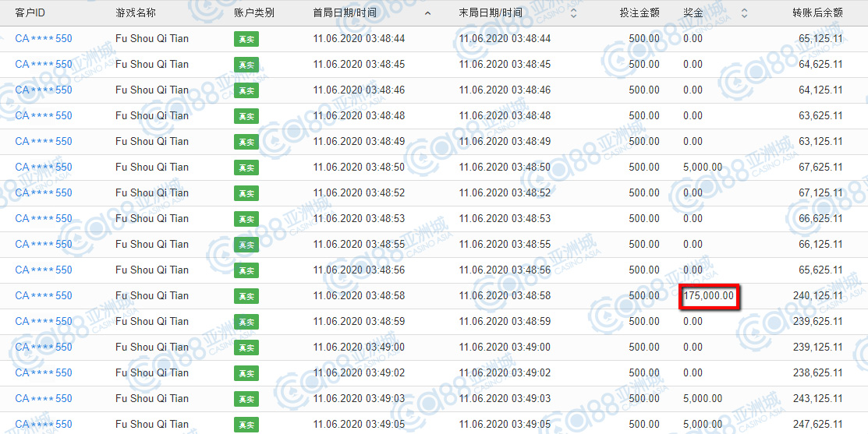Open customer ID link in 03:48:53 row
Viewport: 868px width, 434px height.
pyautogui.click(x=44, y=219)
